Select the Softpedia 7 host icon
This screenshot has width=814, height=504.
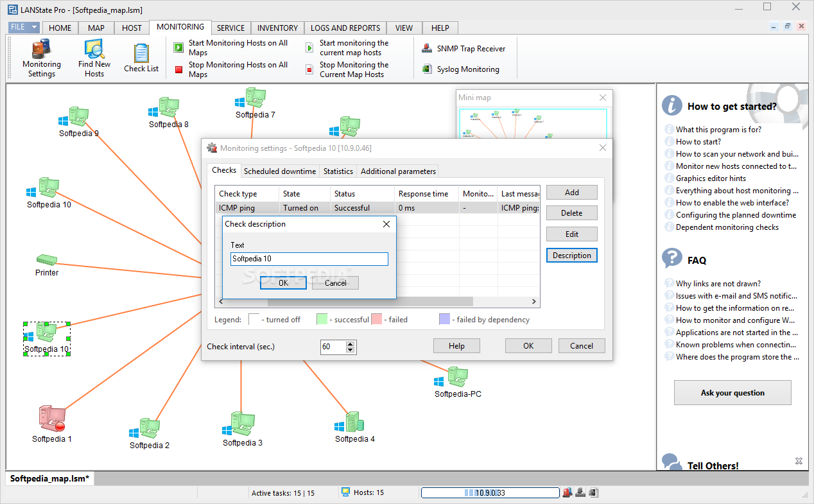pyautogui.click(x=250, y=98)
